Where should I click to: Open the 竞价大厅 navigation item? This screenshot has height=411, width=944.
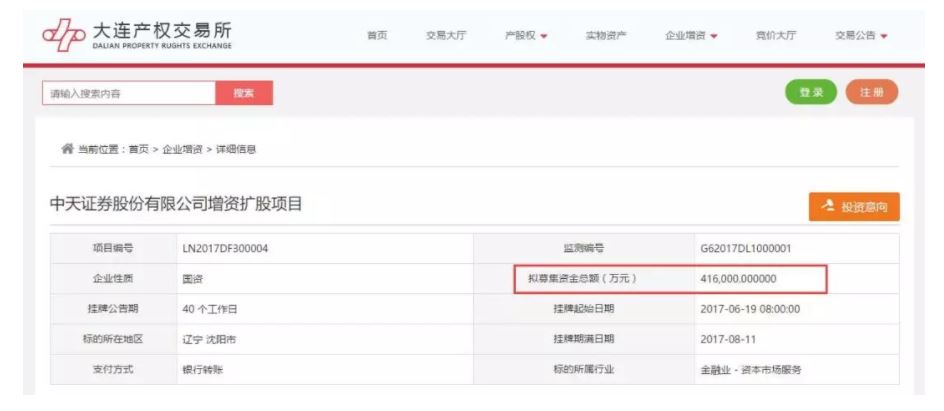pos(776,36)
